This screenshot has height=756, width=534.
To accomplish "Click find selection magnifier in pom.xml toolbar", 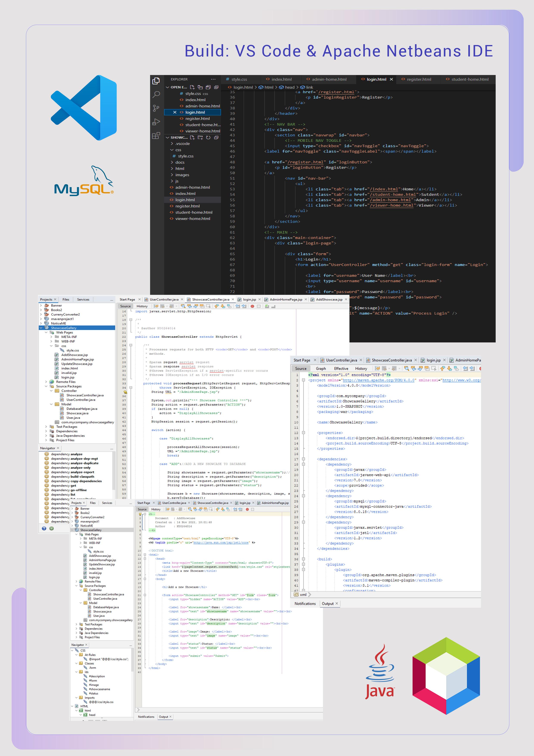I will (407, 369).
